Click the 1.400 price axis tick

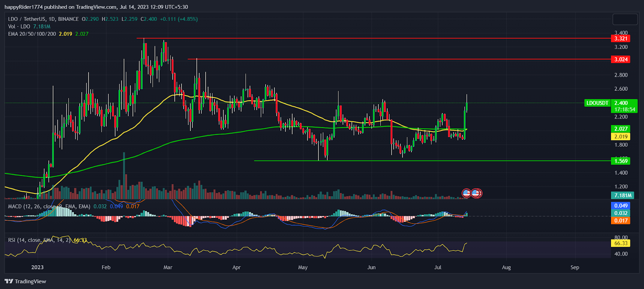(x=621, y=173)
